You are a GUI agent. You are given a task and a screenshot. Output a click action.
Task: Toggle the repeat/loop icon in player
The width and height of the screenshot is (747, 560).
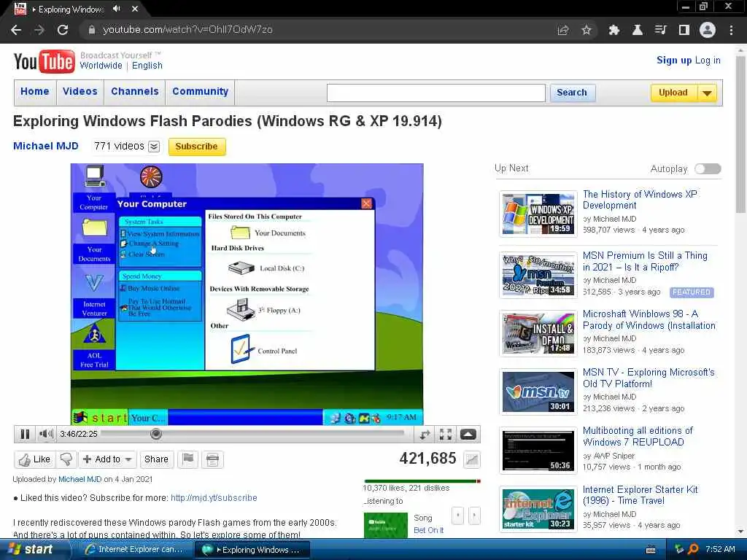click(425, 434)
